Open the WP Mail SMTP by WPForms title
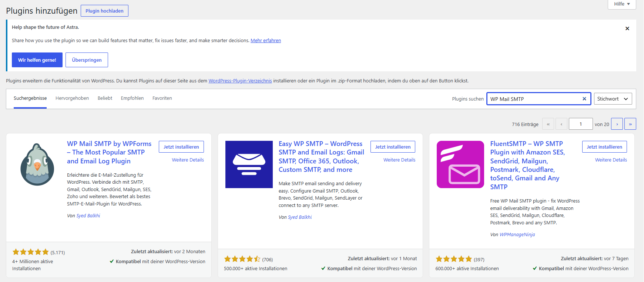Screen dimensions: 644x282 click(109, 152)
